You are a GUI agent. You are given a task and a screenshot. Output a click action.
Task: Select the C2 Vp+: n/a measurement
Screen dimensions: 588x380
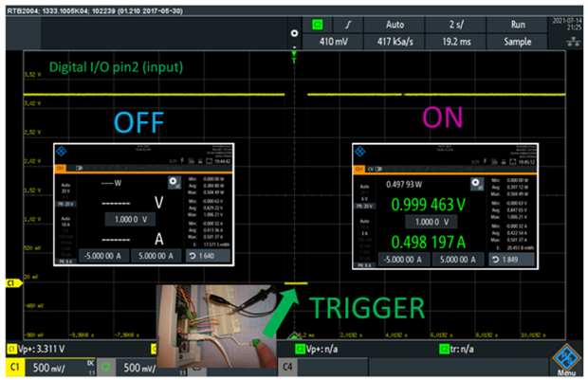[x=317, y=349]
